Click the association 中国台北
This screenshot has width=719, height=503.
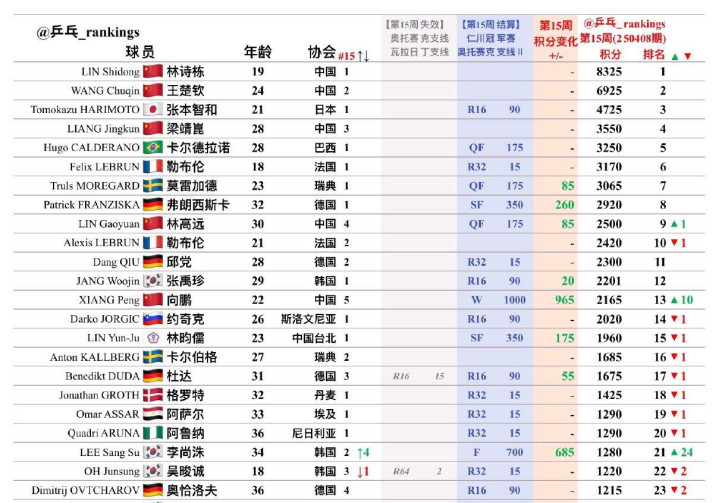click(x=314, y=338)
